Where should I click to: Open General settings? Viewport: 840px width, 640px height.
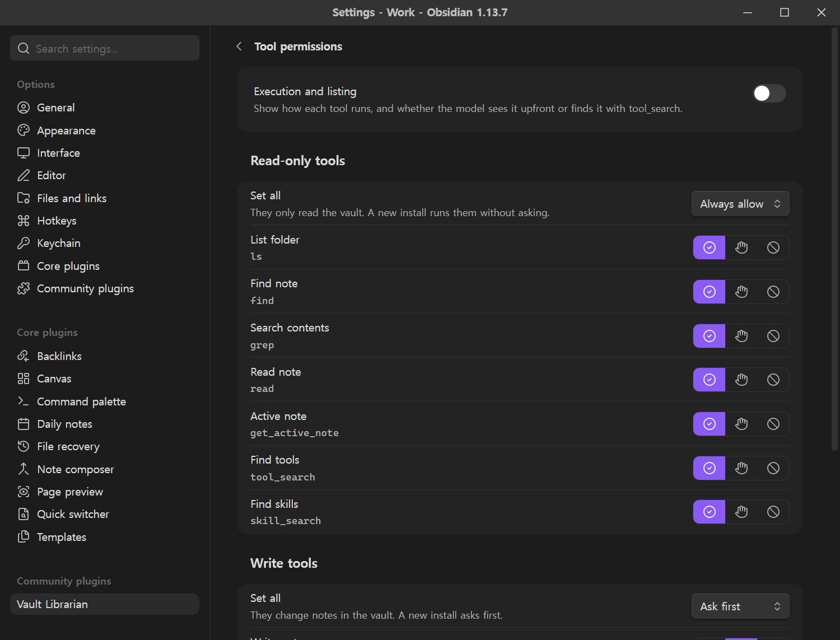(105, 108)
